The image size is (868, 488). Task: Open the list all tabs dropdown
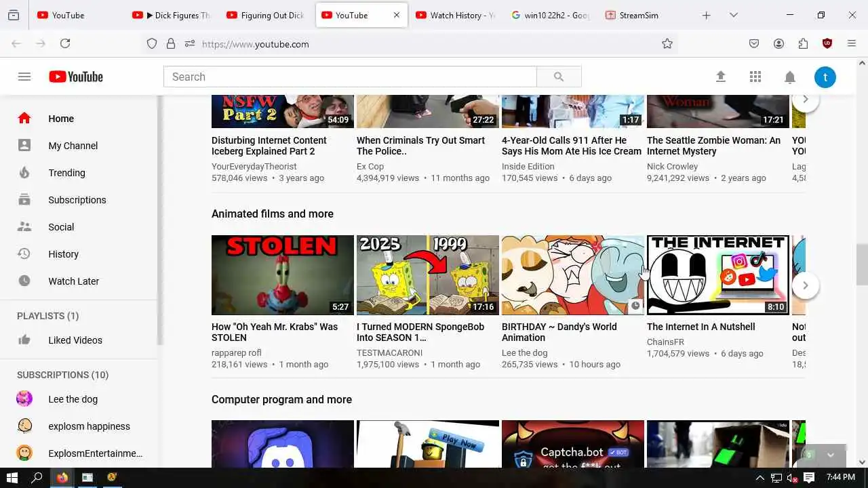point(733,15)
